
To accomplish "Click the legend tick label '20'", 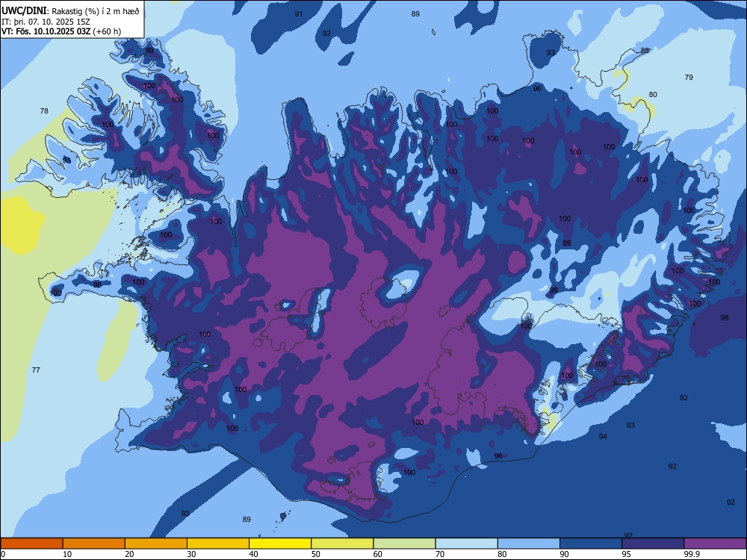I will point(129,554).
